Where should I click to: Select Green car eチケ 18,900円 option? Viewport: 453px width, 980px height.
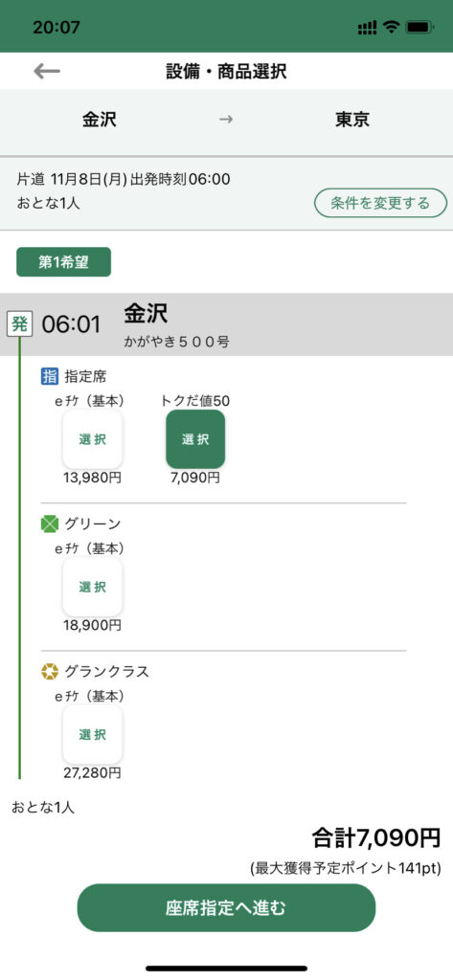coord(93,587)
